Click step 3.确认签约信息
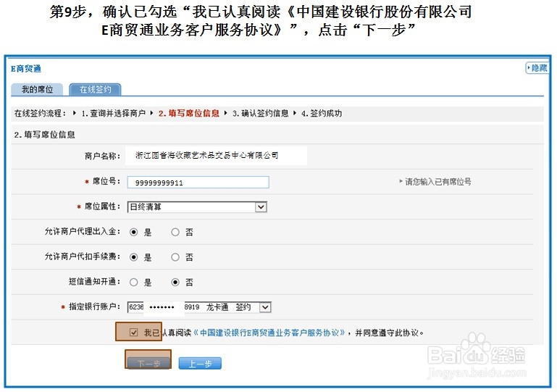The width and height of the screenshot is (557, 392). 260,113
